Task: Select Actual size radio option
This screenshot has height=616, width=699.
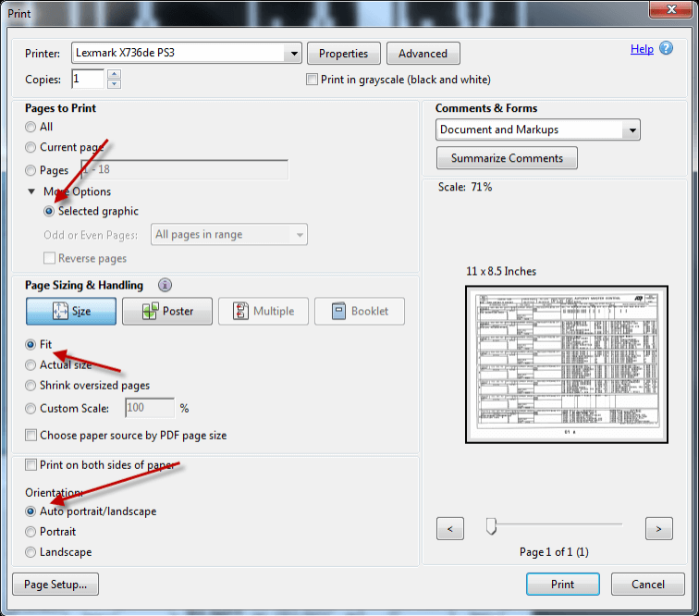Action: [x=31, y=364]
